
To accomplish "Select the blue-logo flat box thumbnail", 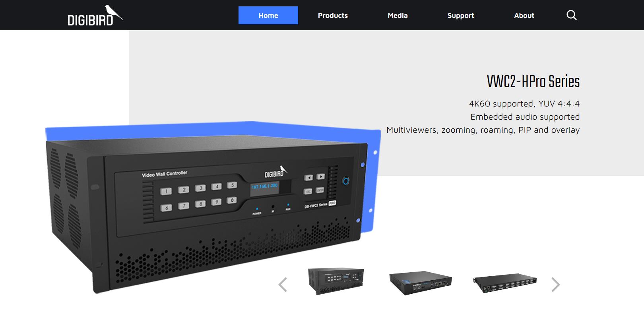I will coord(420,283).
